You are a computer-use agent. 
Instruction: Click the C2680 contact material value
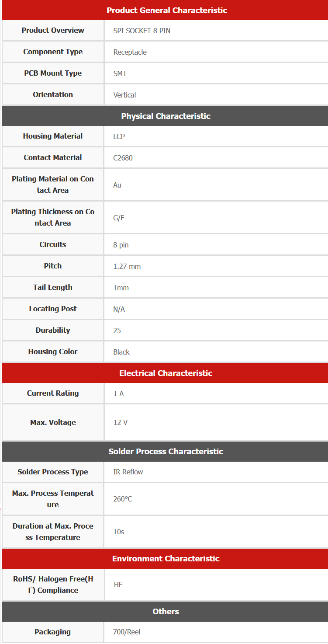tap(123, 158)
